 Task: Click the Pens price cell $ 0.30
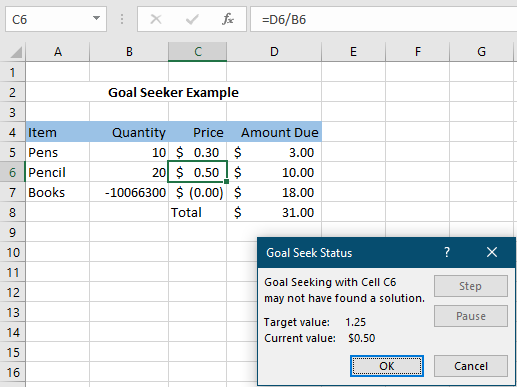[198, 152]
